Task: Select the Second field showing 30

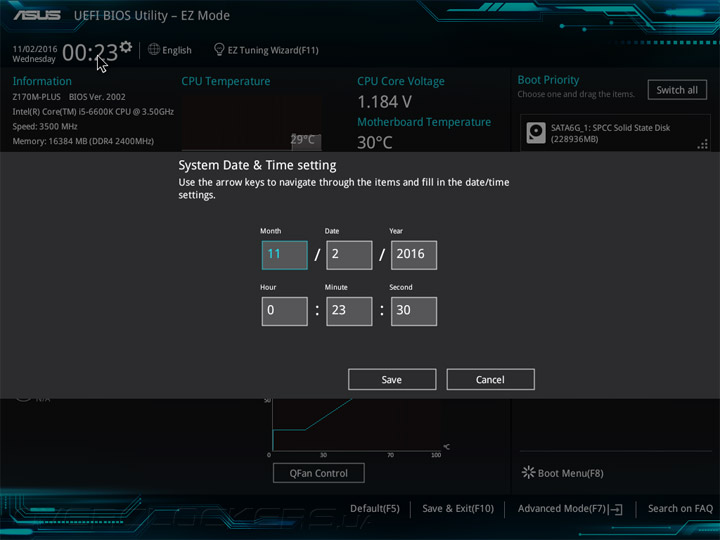Action: pos(414,311)
